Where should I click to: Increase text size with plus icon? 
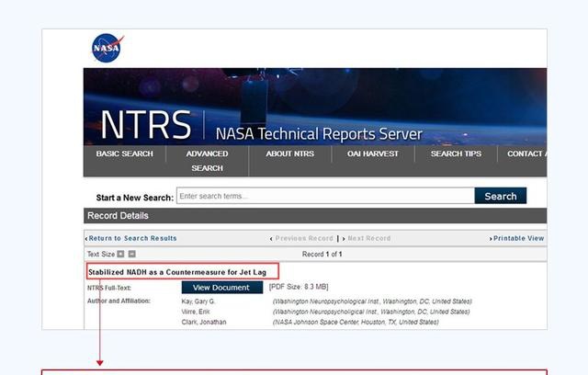pyautogui.click(x=120, y=254)
